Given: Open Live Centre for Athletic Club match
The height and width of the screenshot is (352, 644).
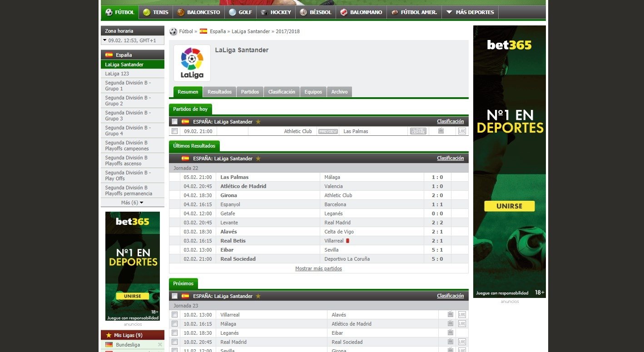Looking at the screenshot, I should tap(418, 131).
